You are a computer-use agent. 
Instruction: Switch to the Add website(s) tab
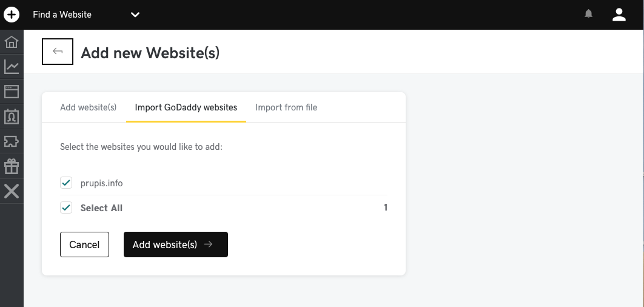(x=88, y=107)
